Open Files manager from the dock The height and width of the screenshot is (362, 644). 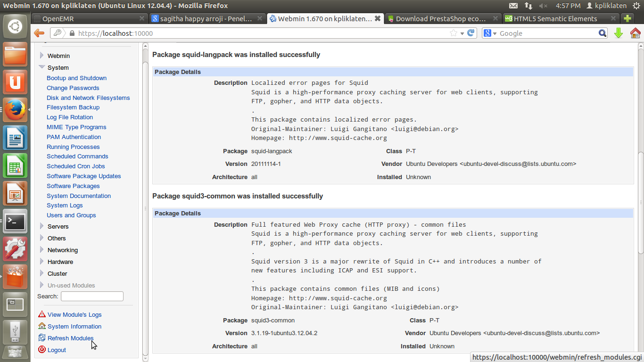point(15,54)
